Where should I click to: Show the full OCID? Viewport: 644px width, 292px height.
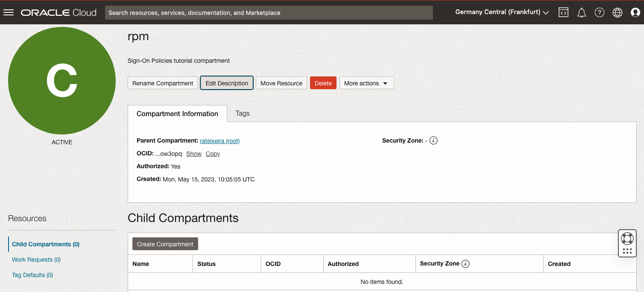[x=193, y=153]
